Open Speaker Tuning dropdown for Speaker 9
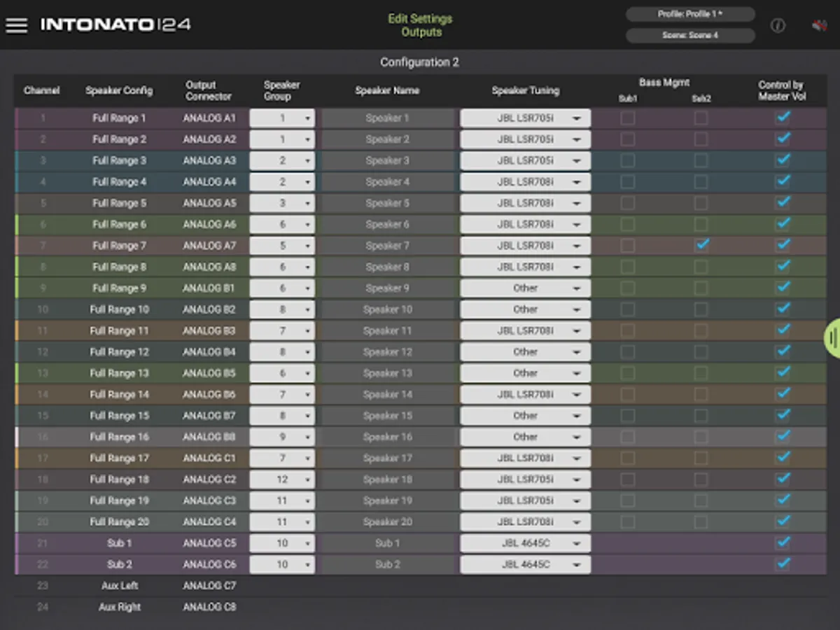 (x=525, y=288)
